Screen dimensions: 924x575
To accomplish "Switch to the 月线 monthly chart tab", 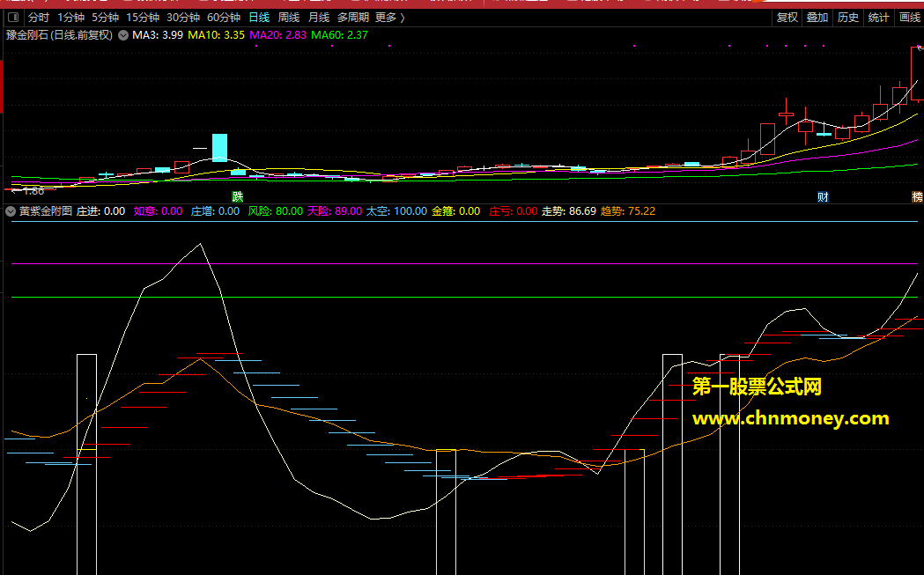I will (x=319, y=18).
